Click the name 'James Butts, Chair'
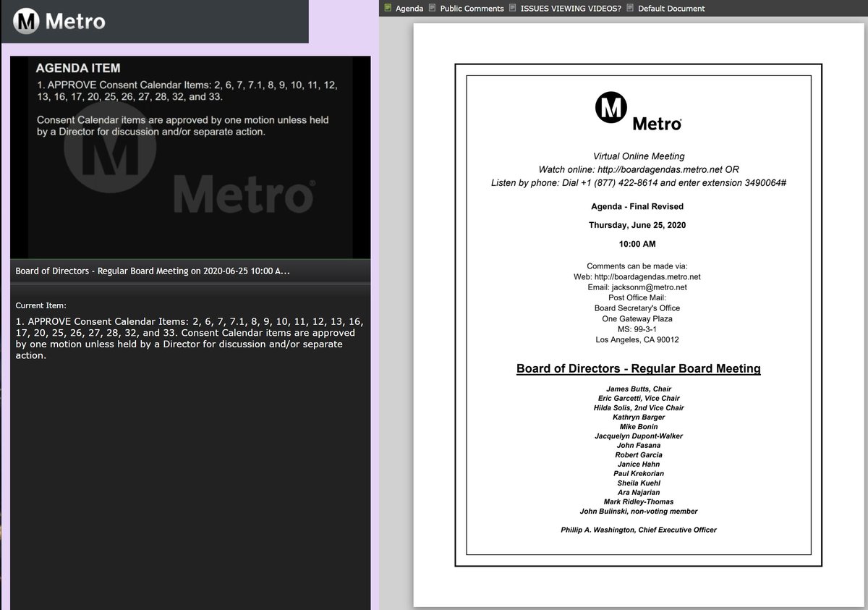 click(639, 389)
